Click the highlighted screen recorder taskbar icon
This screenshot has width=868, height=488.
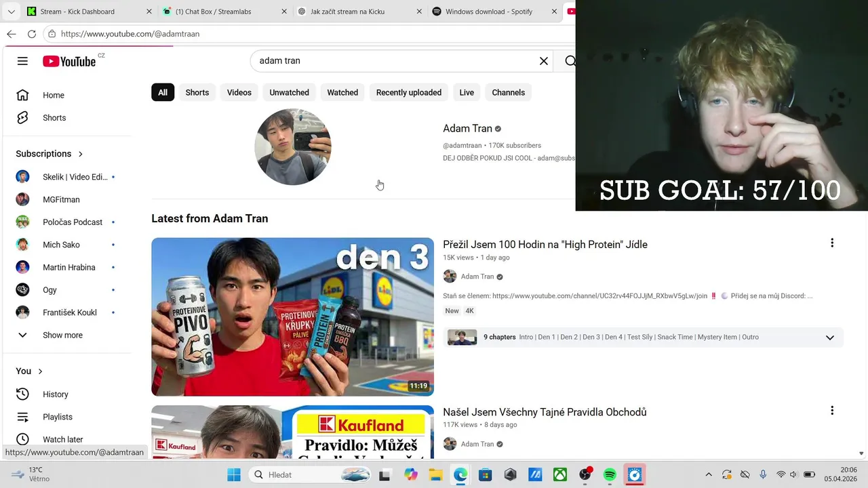[635, 474]
